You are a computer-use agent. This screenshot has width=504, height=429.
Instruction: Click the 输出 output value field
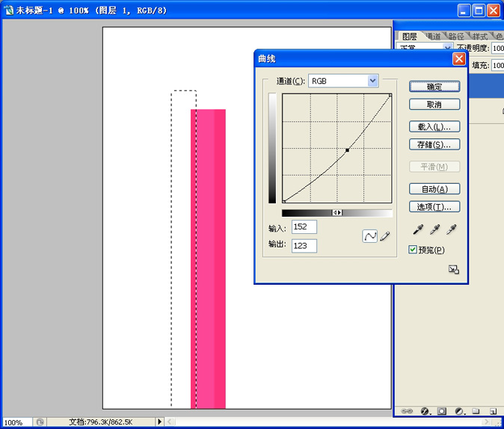[x=304, y=246]
